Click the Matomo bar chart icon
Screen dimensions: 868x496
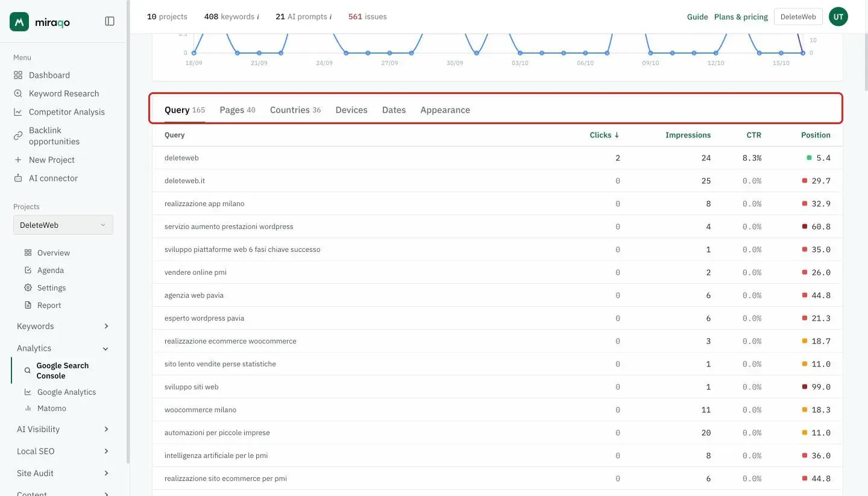point(28,409)
